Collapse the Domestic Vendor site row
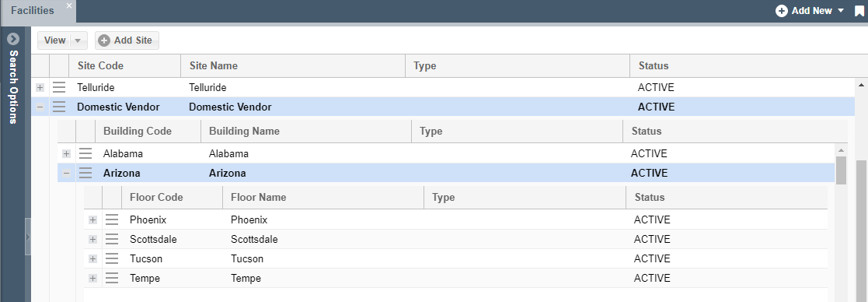 [x=40, y=107]
